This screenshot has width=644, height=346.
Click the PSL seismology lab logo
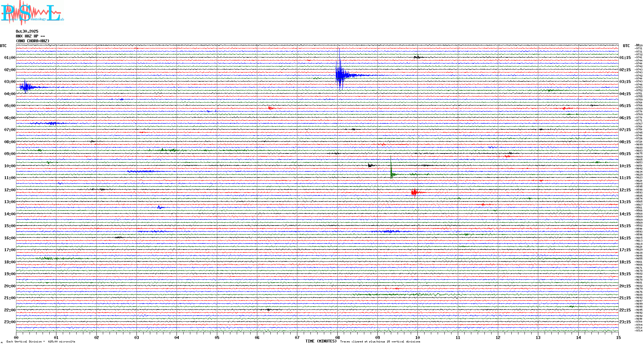point(32,13)
